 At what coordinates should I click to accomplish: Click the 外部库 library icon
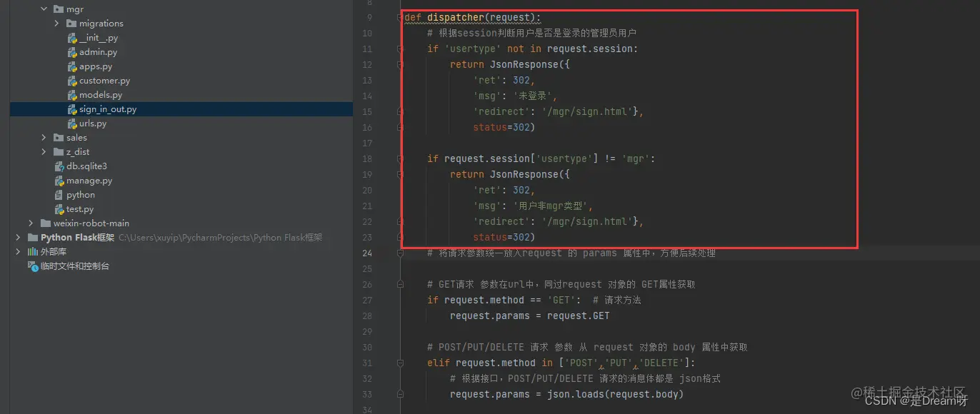[x=33, y=252]
